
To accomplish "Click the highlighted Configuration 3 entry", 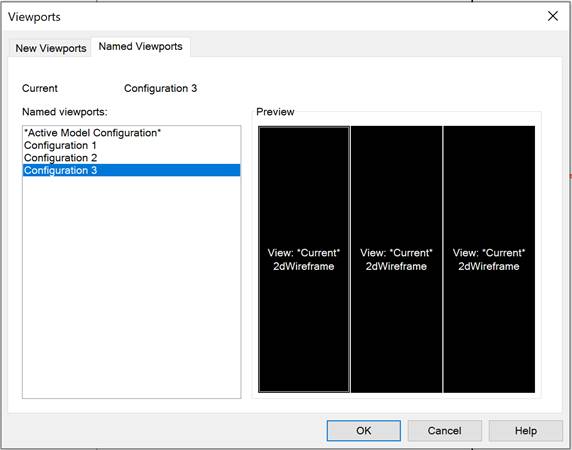I will (131, 170).
